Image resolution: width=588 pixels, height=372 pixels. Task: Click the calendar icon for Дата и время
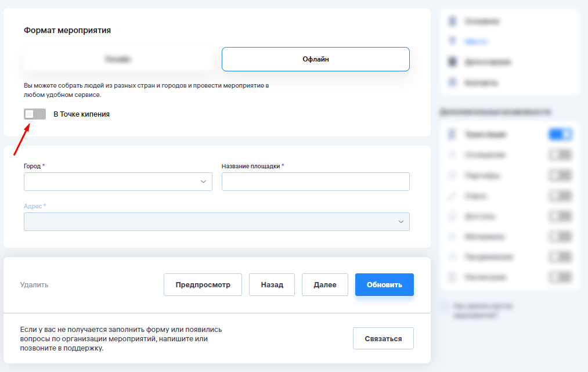click(x=452, y=62)
